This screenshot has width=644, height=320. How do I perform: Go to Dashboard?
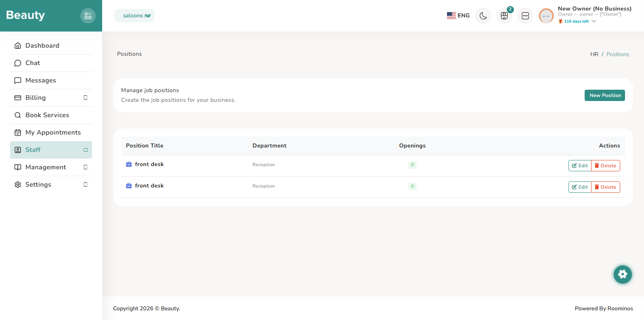(51, 46)
